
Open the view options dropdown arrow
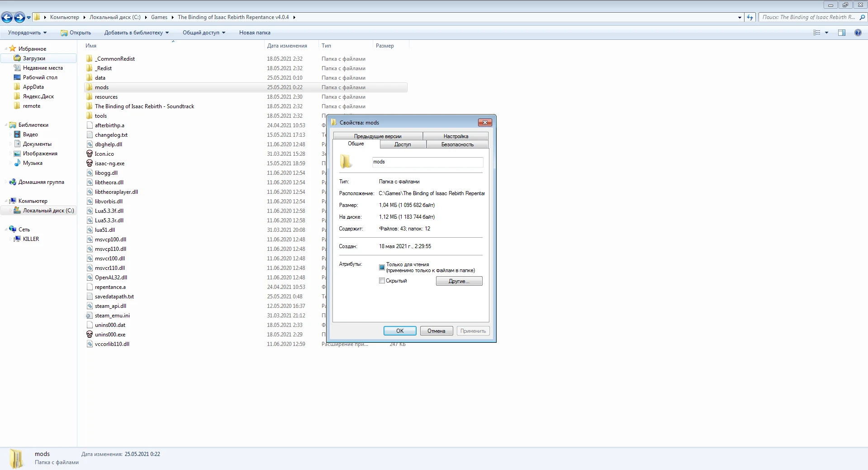click(x=826, y=33)
